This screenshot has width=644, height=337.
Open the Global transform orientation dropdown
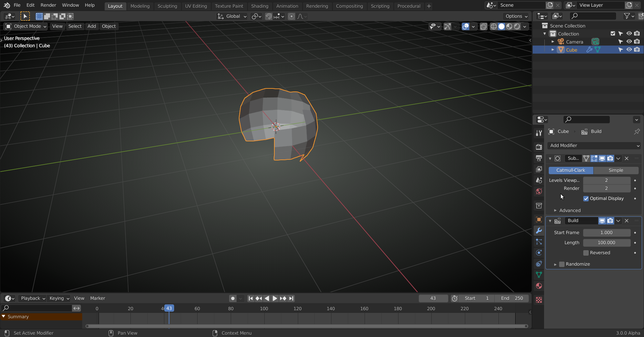[232, 16]
